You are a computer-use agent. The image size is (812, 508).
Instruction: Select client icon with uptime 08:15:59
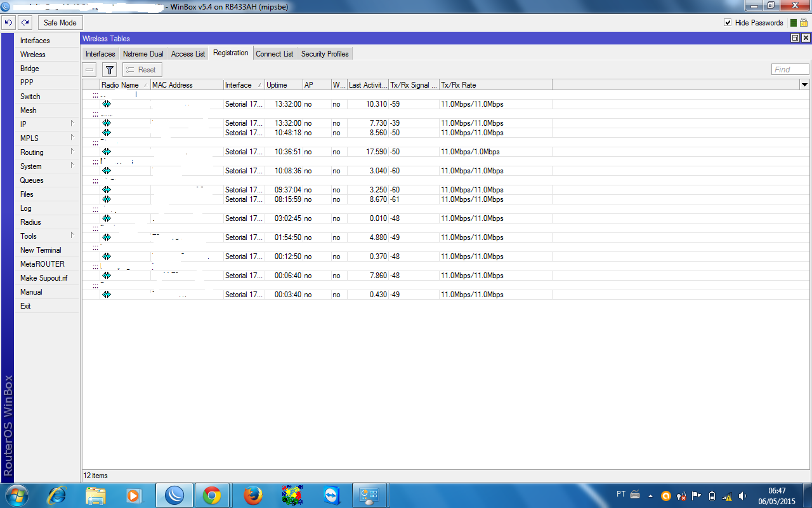[x=107, y=199]
